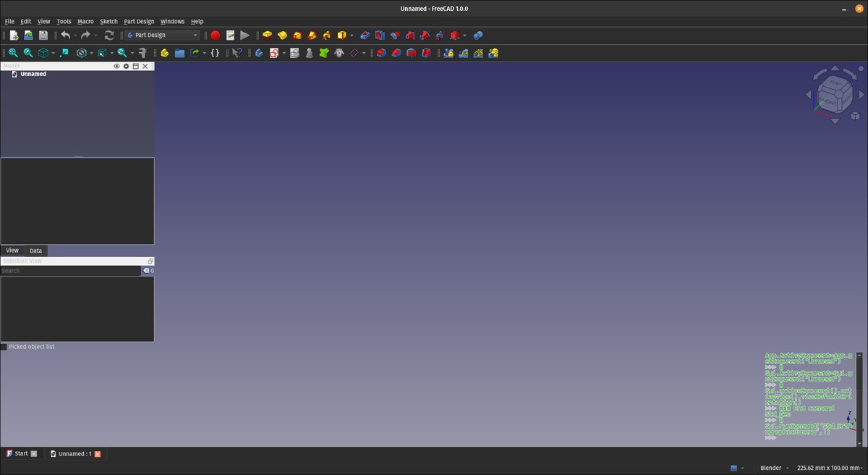Click the red macro recording button

tap(215, 35)
